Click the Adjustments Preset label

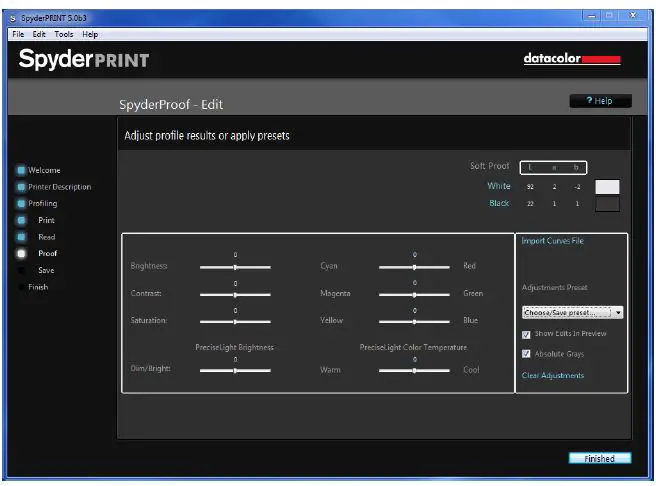tap(554, 287)
